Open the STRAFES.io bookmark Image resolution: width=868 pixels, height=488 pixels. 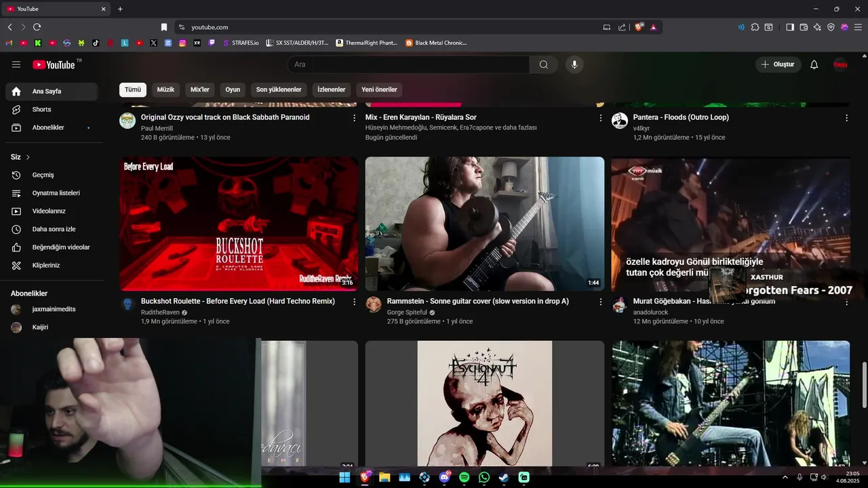tap(241, 43)
